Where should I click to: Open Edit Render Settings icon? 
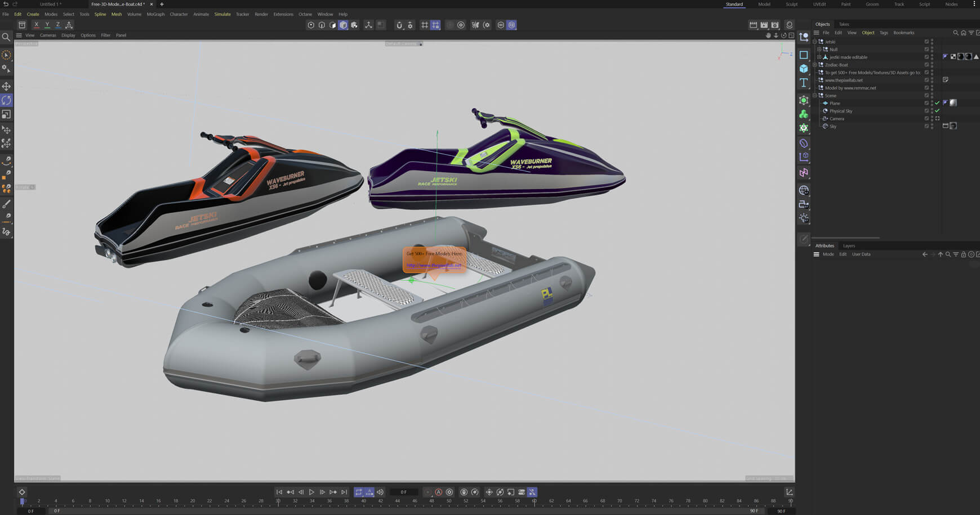coord(775,25)
